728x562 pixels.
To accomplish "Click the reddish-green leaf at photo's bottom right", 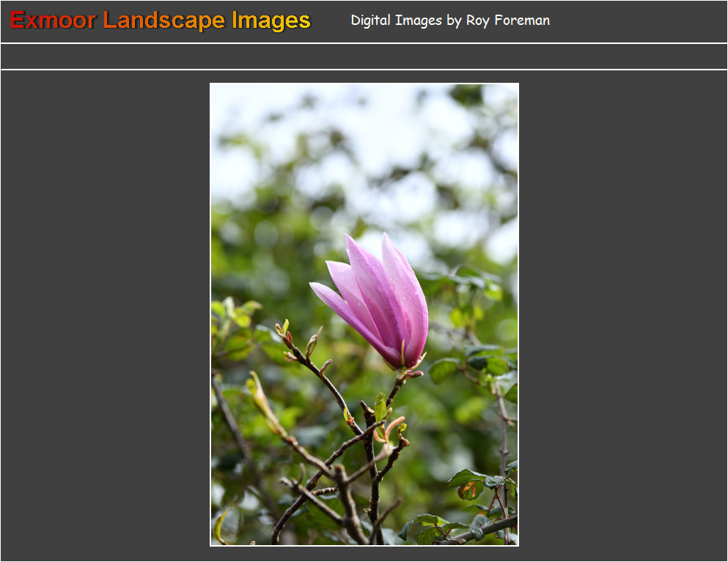I will (x=469, y=489).
